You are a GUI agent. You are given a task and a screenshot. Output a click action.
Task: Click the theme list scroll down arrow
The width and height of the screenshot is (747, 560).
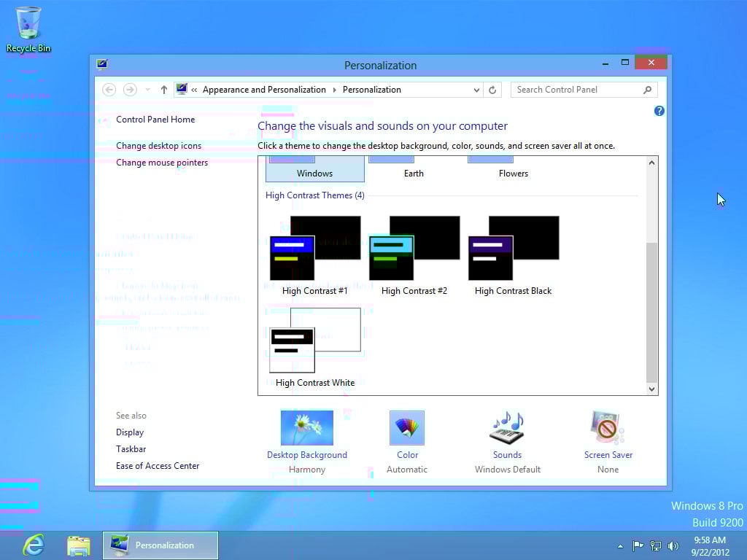click(x=651, y=389)
